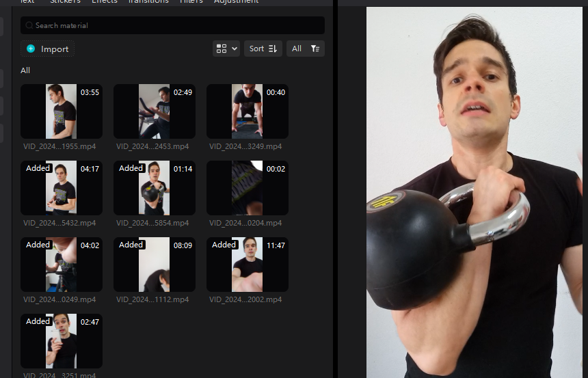Click the filter funnel icon
Viewport: 588px width, 378px height.
point(315,49)
